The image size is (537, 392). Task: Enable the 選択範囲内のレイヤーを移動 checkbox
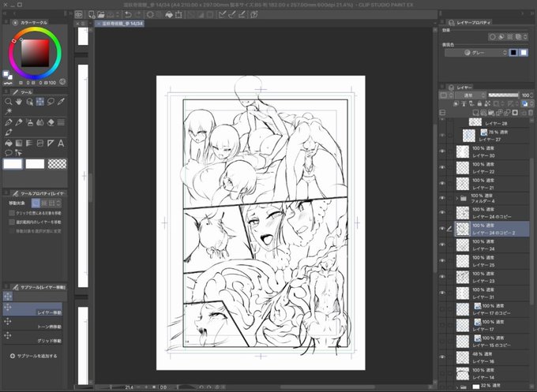12,222
